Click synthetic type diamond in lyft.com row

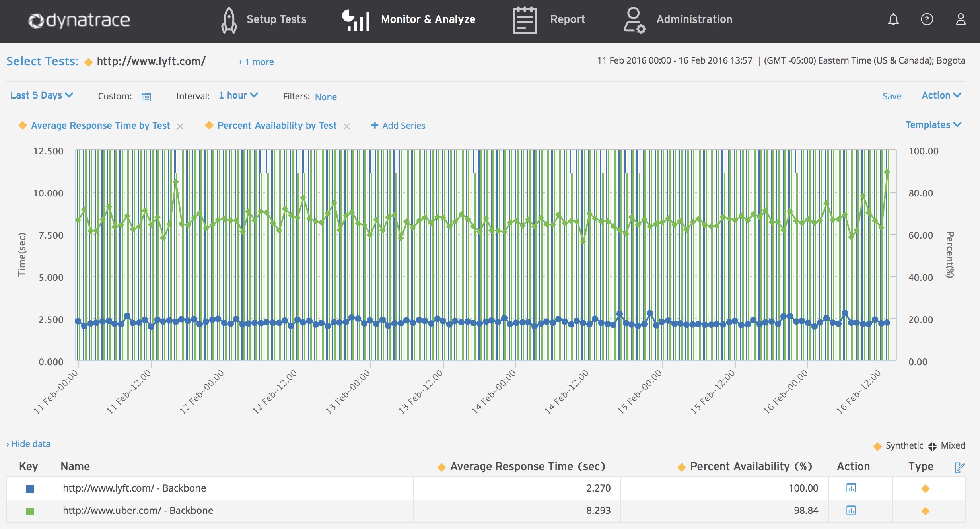(925, 488)
